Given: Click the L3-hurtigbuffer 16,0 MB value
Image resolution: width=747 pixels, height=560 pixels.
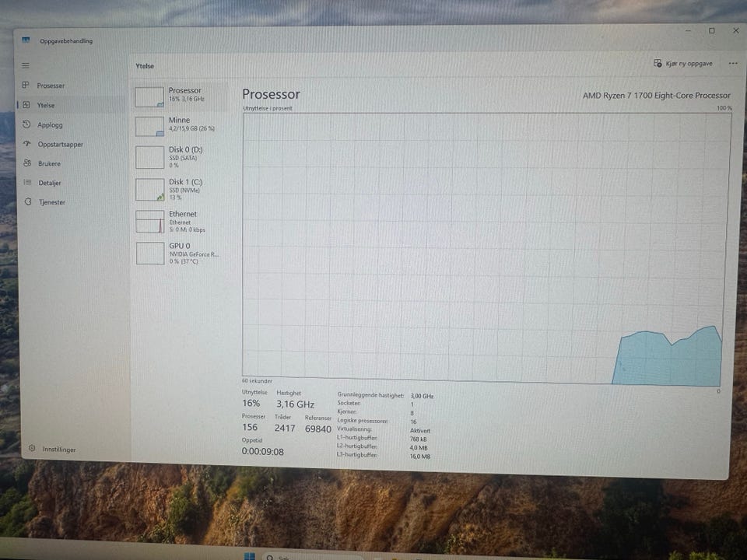Looking at the screenshot, I should [419, 457].
